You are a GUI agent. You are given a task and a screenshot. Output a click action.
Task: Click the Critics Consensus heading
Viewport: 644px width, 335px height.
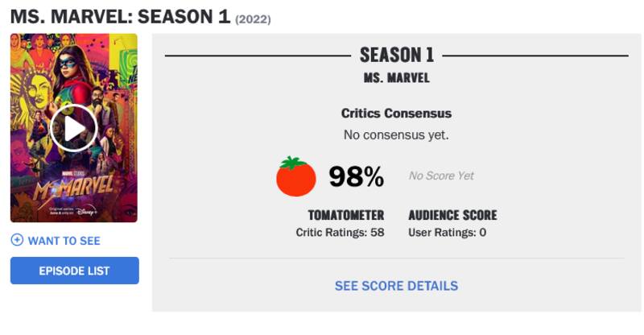pos(396,114)
